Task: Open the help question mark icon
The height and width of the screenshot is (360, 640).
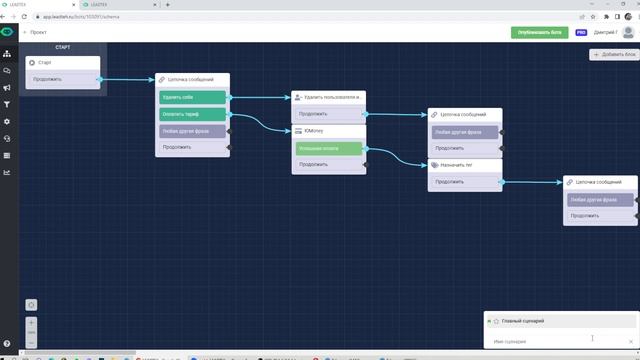Action: pos(7,344)
